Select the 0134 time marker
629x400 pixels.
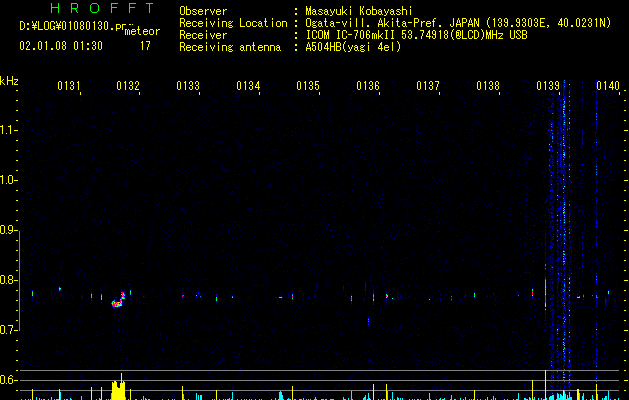pos(248,86)
